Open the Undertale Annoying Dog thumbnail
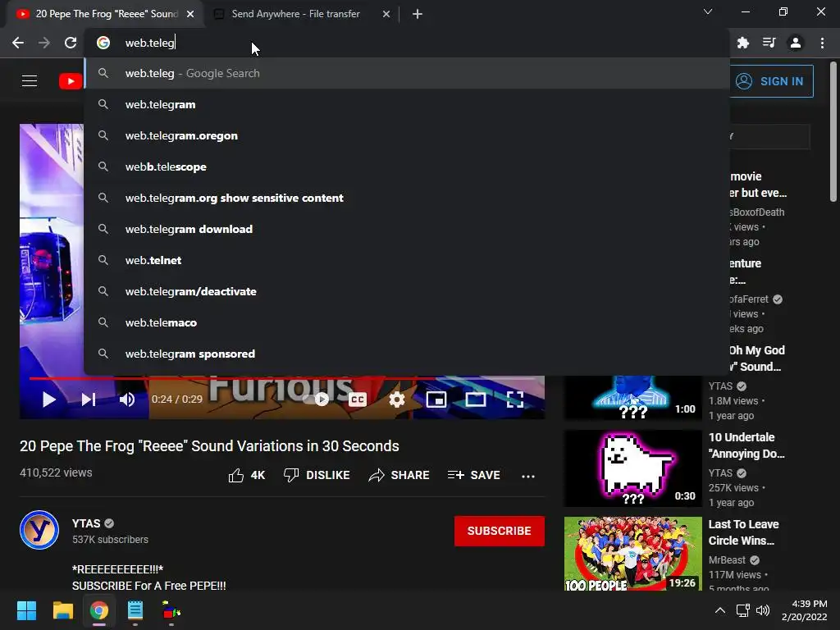The width and height of the screenshot is (840, 630). [x=632, y=468]
